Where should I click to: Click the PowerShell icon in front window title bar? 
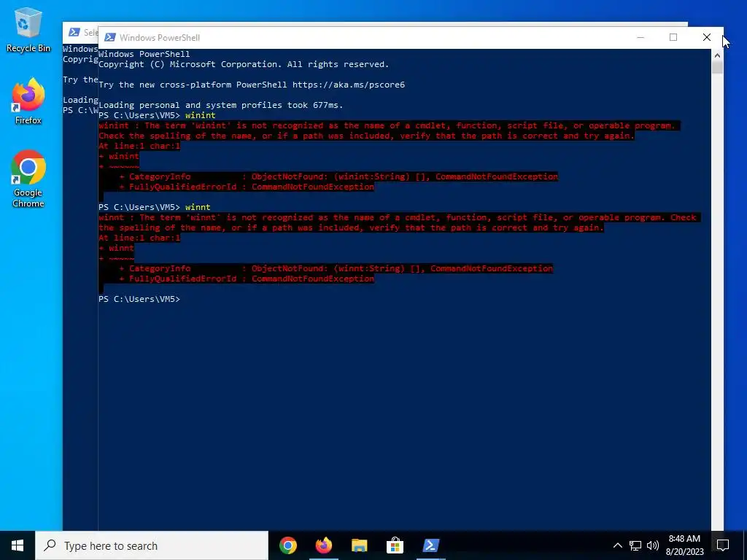pos(109,37)
